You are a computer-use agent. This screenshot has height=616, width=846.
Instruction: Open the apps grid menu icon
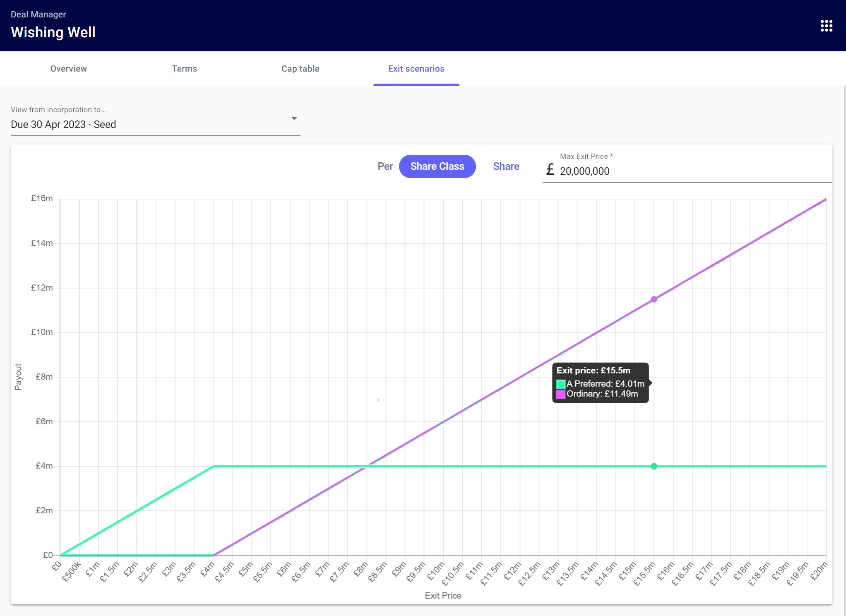point(826,26)
